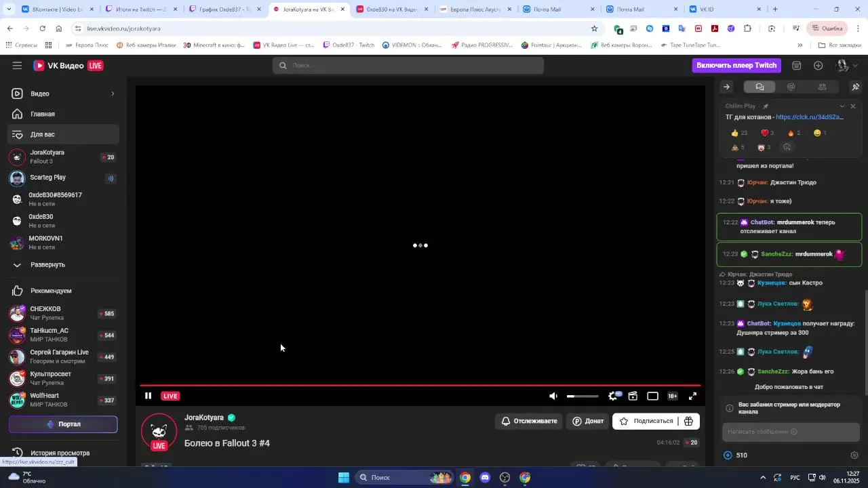Open Сергей Гагарин Live stream
Screen dimensions: 868x488
pyautogui.click(x=64, y=357)
